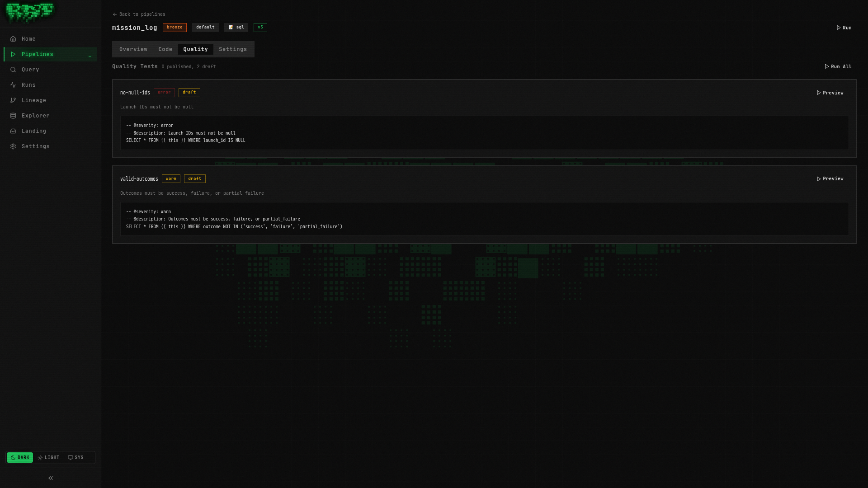This screenshot has width=868, height=488.
Task: Select the Runs activity icon
Action: point(14,85)
